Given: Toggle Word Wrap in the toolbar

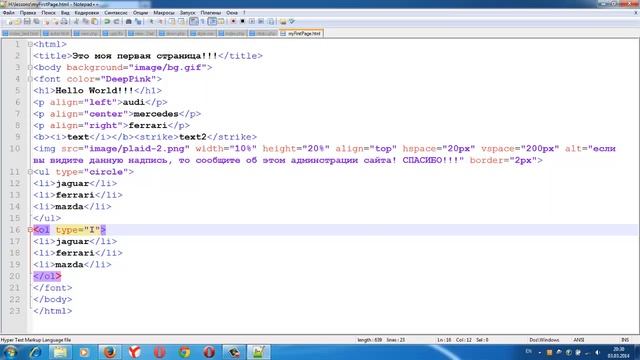Looking at the screenshot, I should click(x=193, y=21).
